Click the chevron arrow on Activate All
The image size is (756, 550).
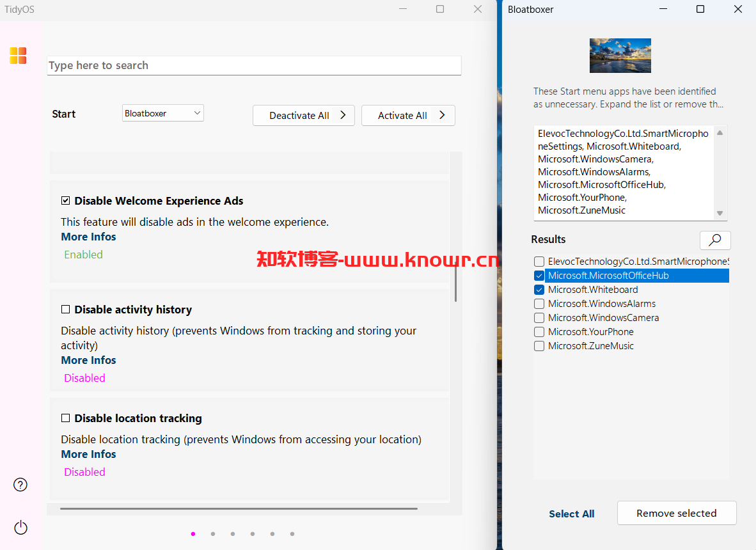click(442, 115)
